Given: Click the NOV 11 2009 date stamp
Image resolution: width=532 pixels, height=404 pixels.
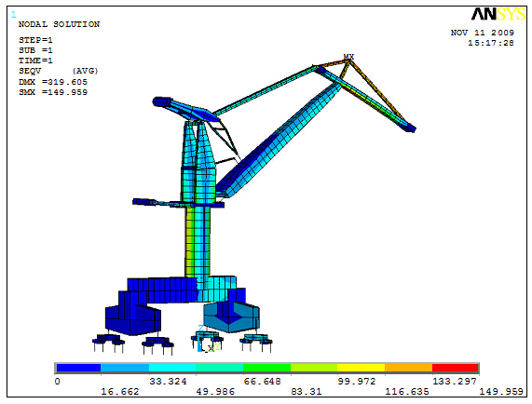Looking at the screenshot, I should [x=482, y=33].
